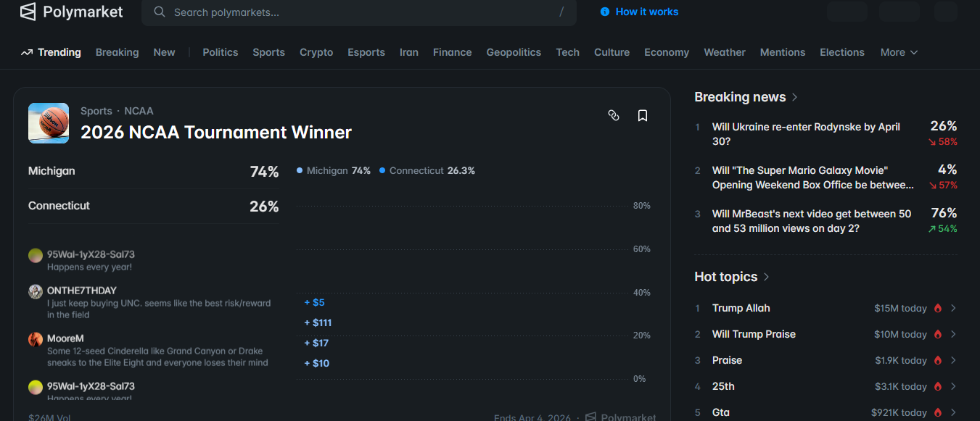Open the Finance category
The width and height of the screenshot is (980, 421).
pyautogui.click(x=453, y=52)
